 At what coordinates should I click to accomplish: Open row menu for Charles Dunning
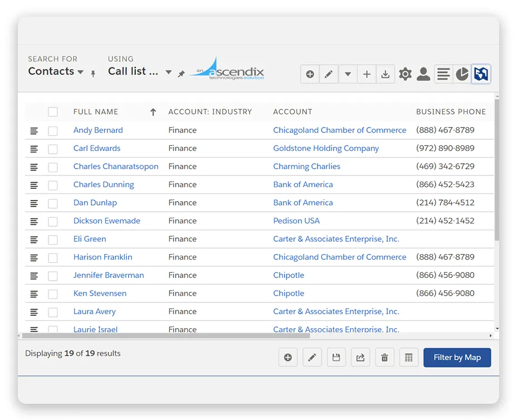click(34, 185)
